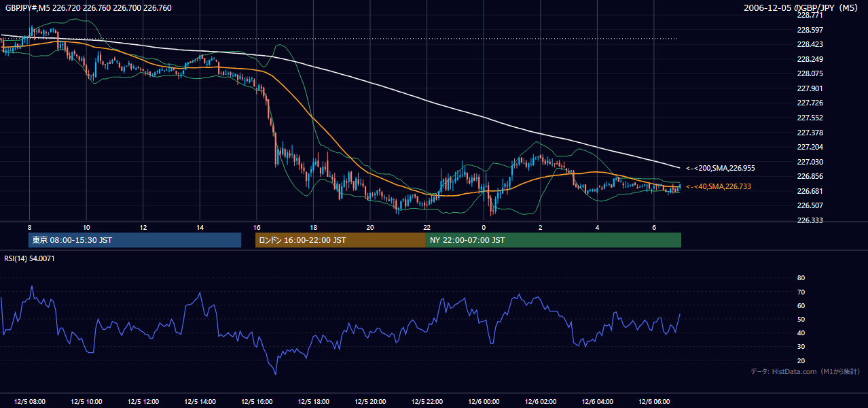868x408 pixels.
Task: Click the RSI 70 level label
Action: click(x=801, y=292)
